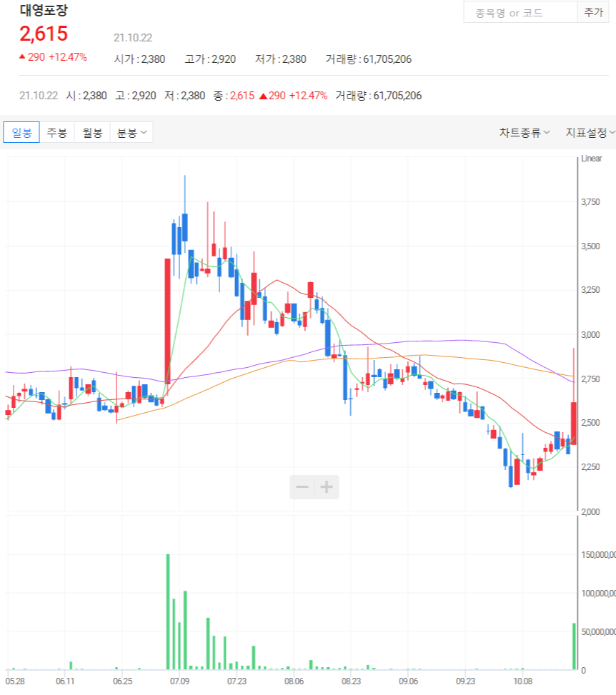Image resolution: width=616 pixels, height=695 pixels.
Task: Click the 2,250 price axis label
Action: [590, 467]
